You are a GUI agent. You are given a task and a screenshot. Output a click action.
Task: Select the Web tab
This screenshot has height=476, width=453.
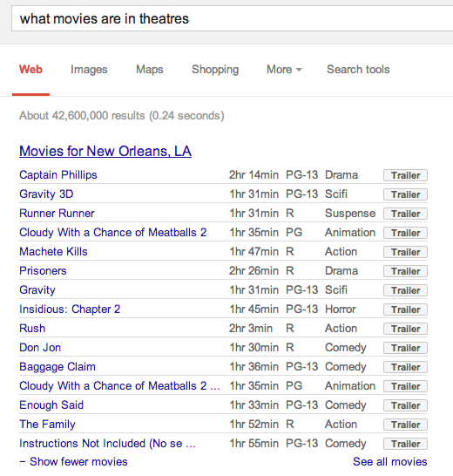[x=30, y=69]
